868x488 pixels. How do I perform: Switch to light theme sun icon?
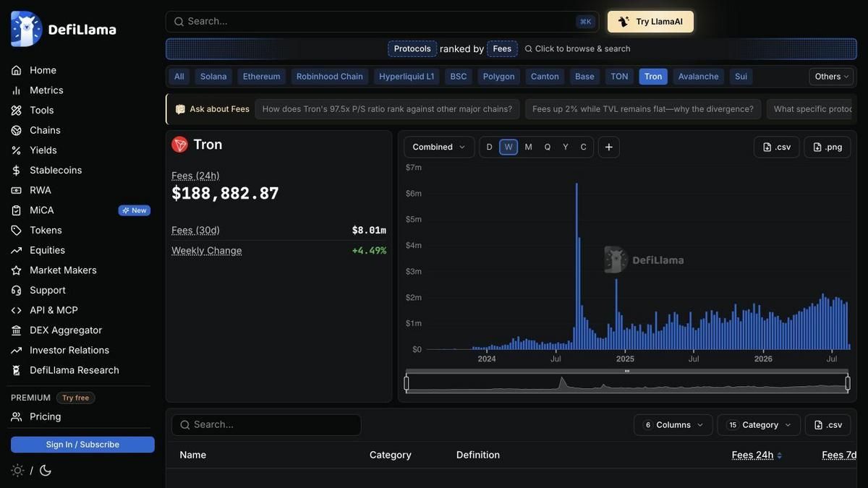click(x=18, y=471)
